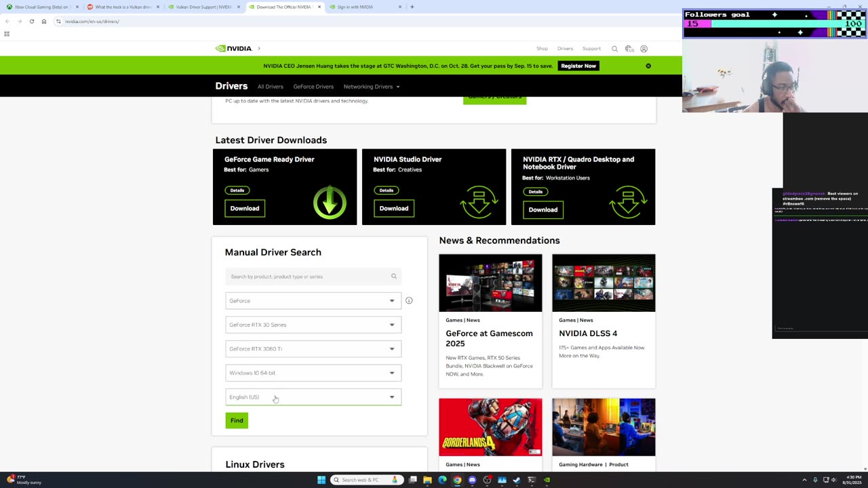Switch to the What the heck is a Vulkan tab
Viewport: 868px width, 488px height.
123,7
